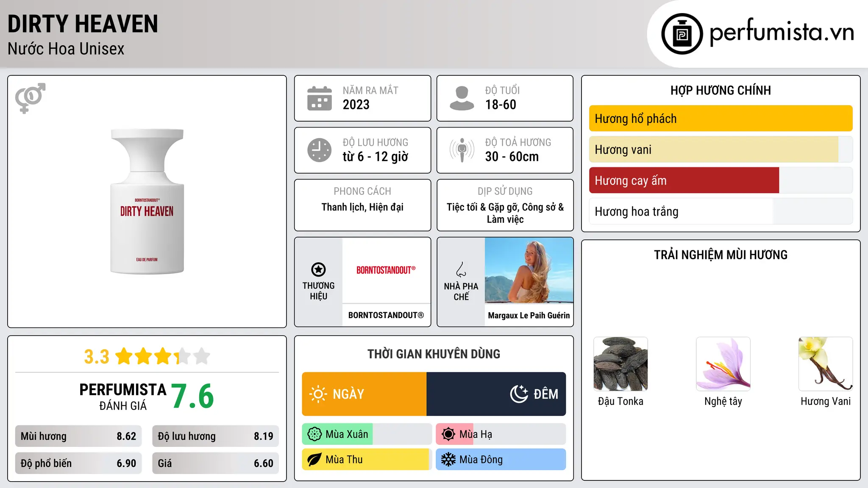Click the perfumista.vn site name
The image size is (868, 488).
coord(782,32)
